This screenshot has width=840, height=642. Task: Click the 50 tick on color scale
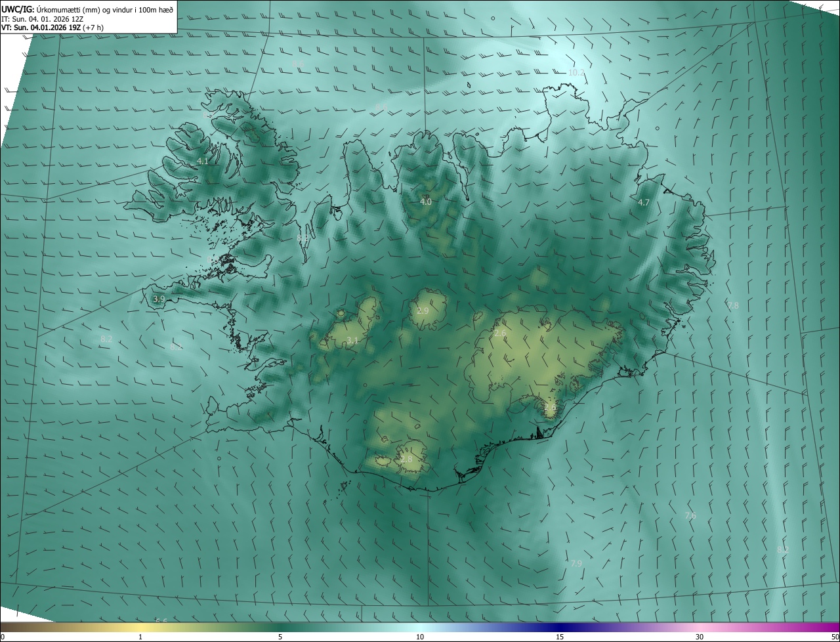click(x=835, y=637)
